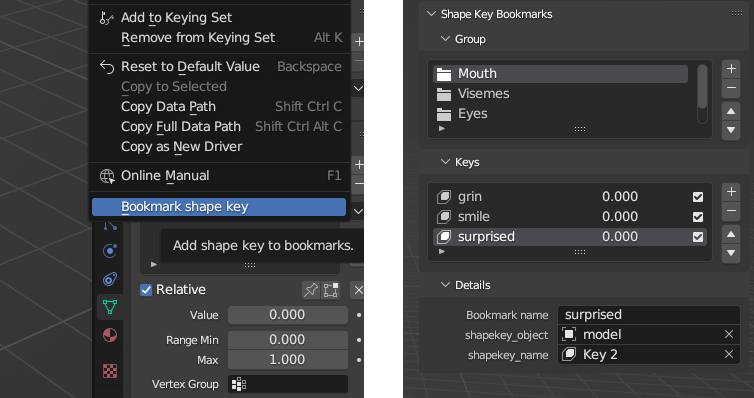Viewport: 754px width, 398px height.
Task: Toggle the surprised checkbox
Action: (698, 237)
